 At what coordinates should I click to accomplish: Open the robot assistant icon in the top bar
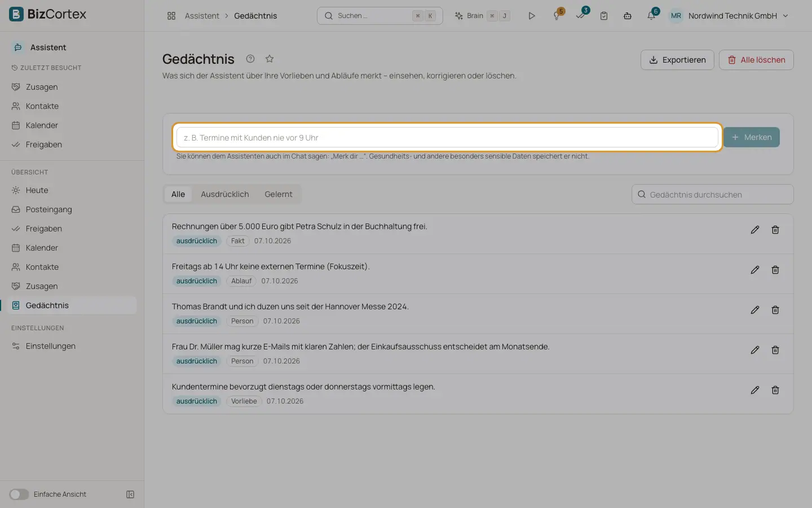(628, 16)
